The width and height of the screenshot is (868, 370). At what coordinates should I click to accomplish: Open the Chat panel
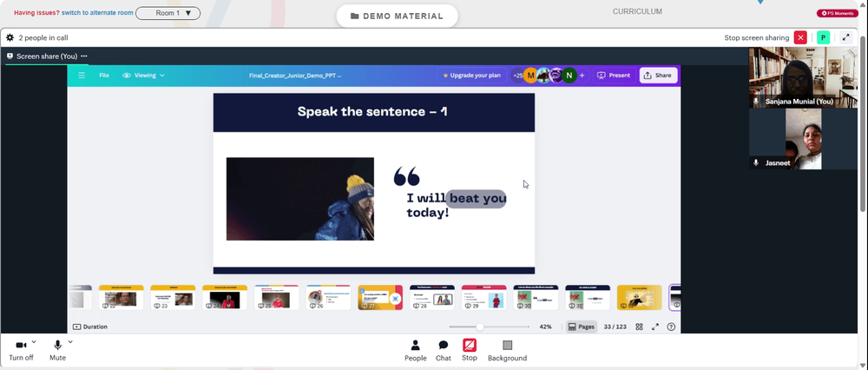point(444,351)
